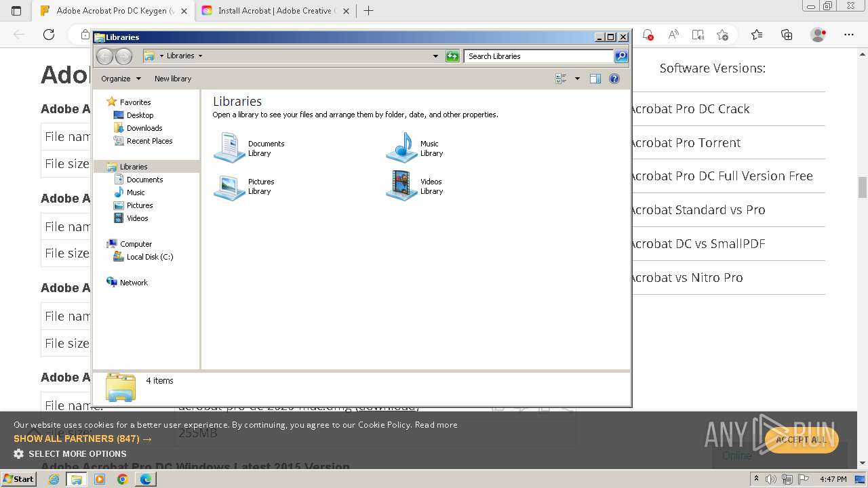Open Acrobat DC vs SmallPDF link
868x488 pixels.
tap(698, 243)
